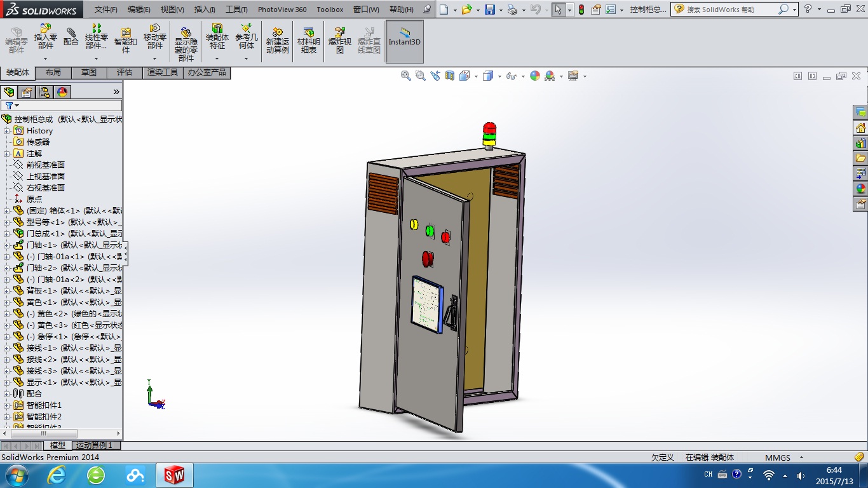The height and width of the screenshot is (488, 868).
Task: Open the PhotoView 360 menu
Action: [x=282, y=10]
